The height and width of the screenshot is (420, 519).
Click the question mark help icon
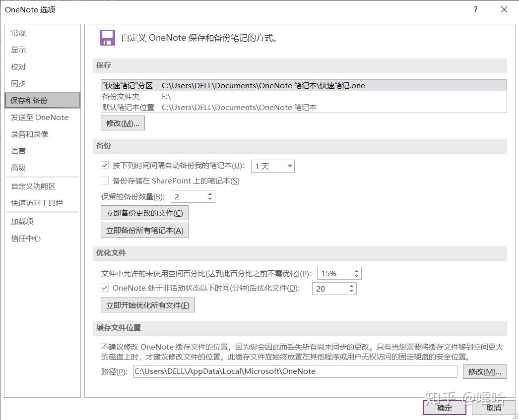476,9
